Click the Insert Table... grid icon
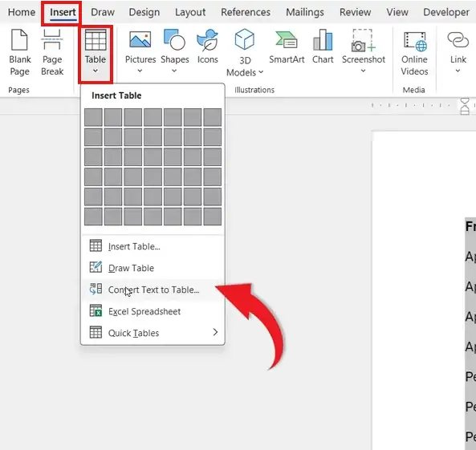The image size is (476, 450). pos(96,245)
